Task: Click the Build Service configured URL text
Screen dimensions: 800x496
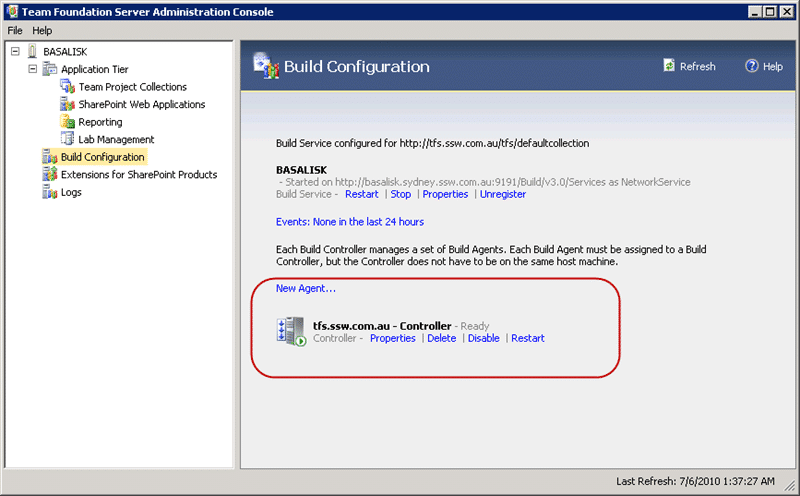Action: tap(432, 143)
